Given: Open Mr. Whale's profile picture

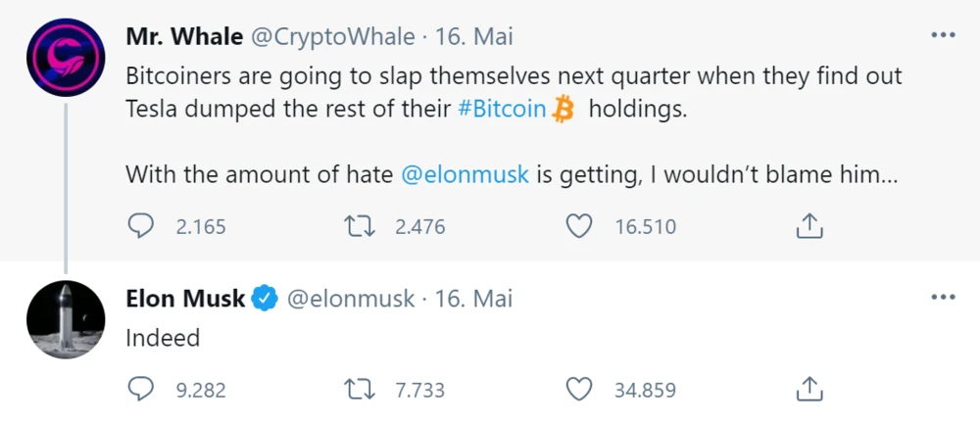Looking at the screenshot, I should pyautogui.click(x=66, y=58).
